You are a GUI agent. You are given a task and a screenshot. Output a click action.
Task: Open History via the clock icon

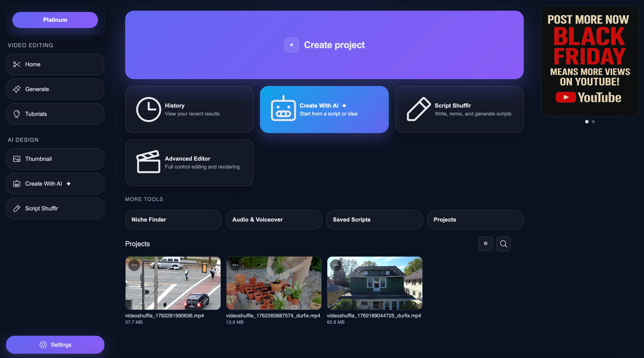point(149,109)
